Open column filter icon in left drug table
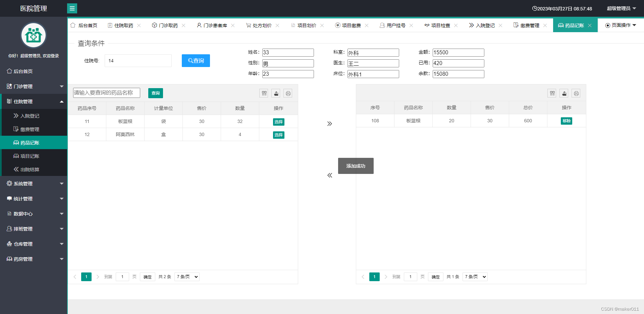This screenshot has height=314, width=644. pyautogui.click(x=264, y=93)
